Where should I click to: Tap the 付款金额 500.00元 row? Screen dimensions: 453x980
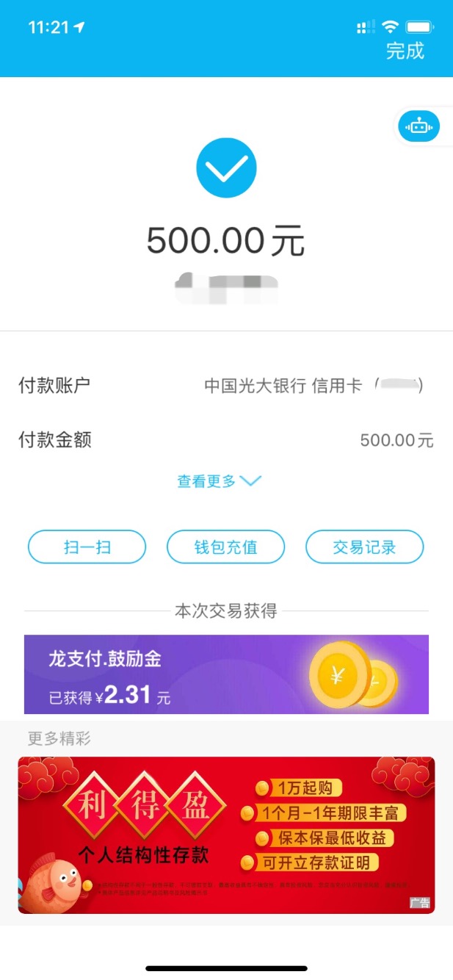coord(226,440)
